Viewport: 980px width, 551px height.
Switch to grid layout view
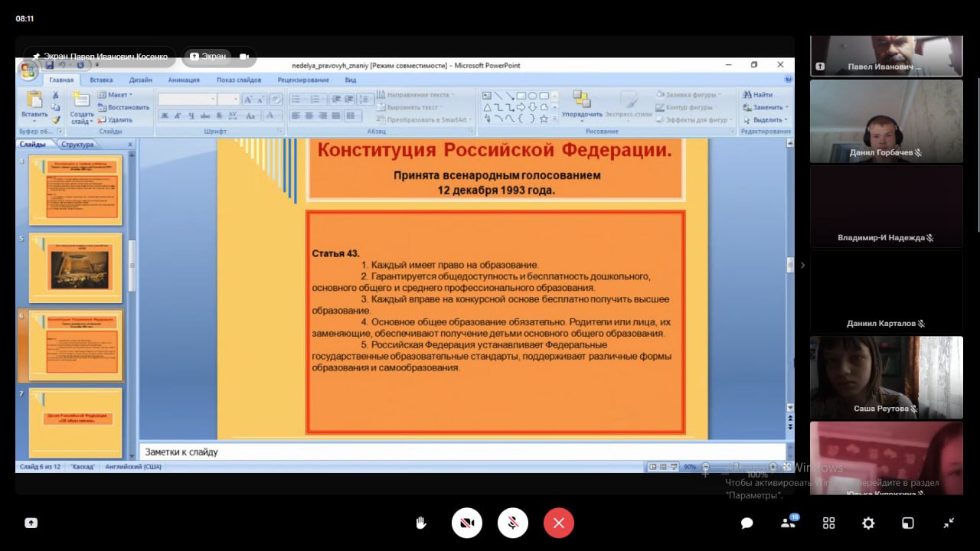tap(828, 523)
